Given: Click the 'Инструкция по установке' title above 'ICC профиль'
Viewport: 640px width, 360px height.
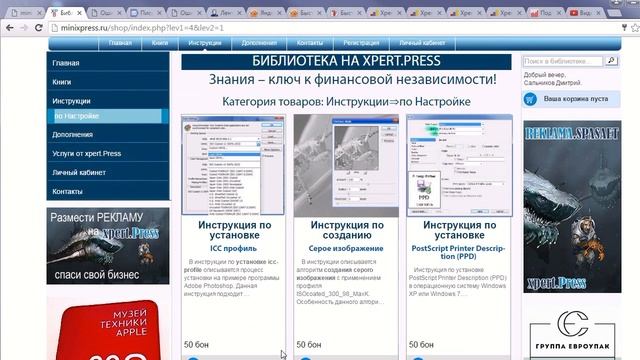Looking at the screenshot, I should click(x=234, y=230).
